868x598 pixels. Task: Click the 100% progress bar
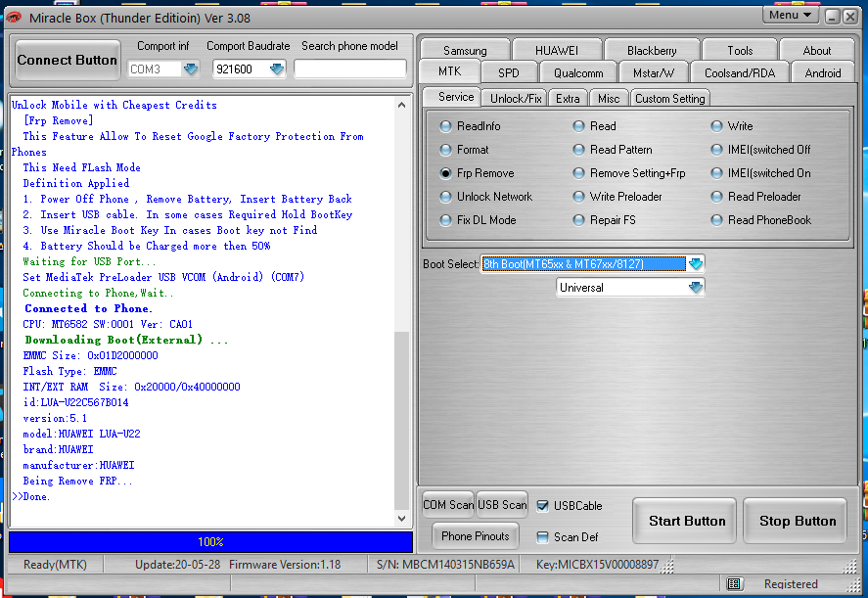(x=211, y=542)
